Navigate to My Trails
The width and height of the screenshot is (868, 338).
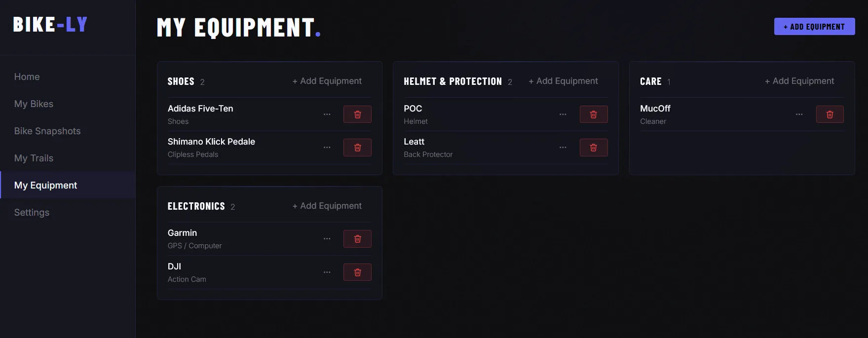pyautogui.click(x=34, y=158)
